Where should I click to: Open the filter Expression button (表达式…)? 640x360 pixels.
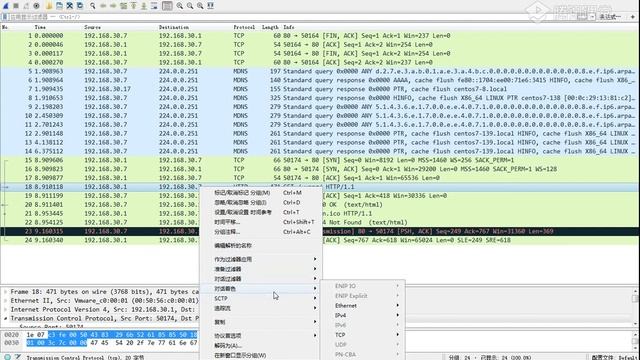pyautogui.click(x=610, y=17)
